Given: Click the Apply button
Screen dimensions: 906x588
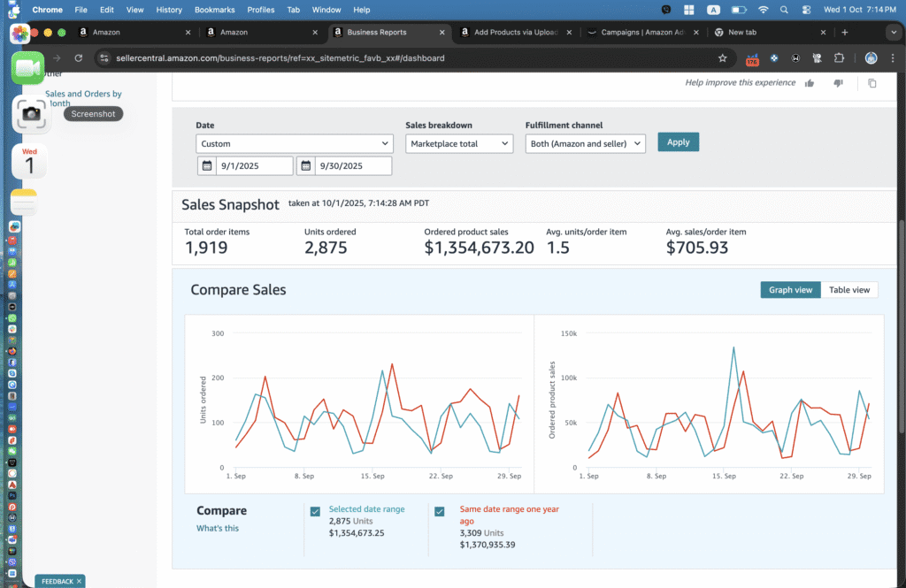Looking at the screenshot, I should click(678, 141).
